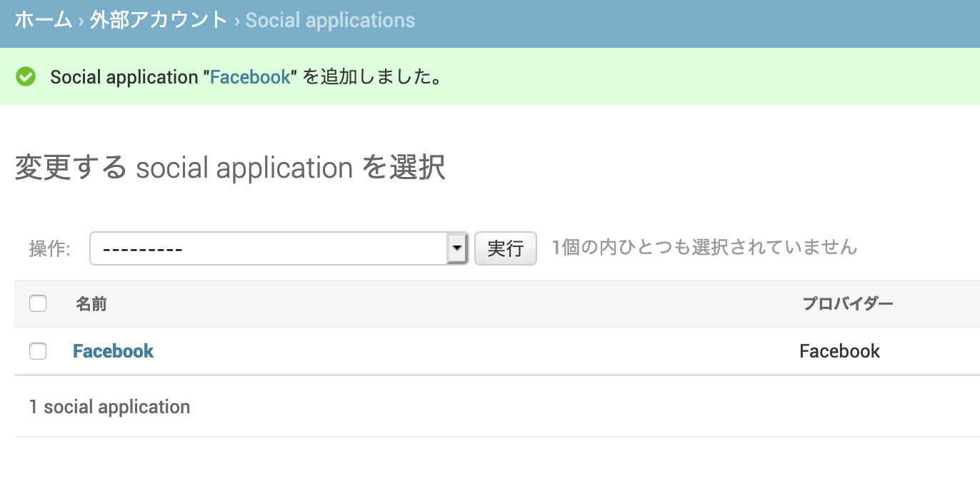Go to the ホーム breadcrumb
The image size is (980, 481).
pos(43,20)
